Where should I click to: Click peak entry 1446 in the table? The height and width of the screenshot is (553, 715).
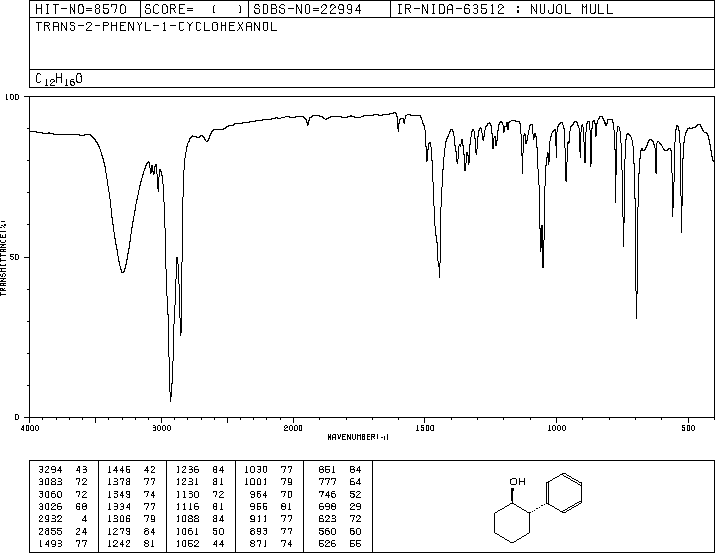click(x=119, y=469)
